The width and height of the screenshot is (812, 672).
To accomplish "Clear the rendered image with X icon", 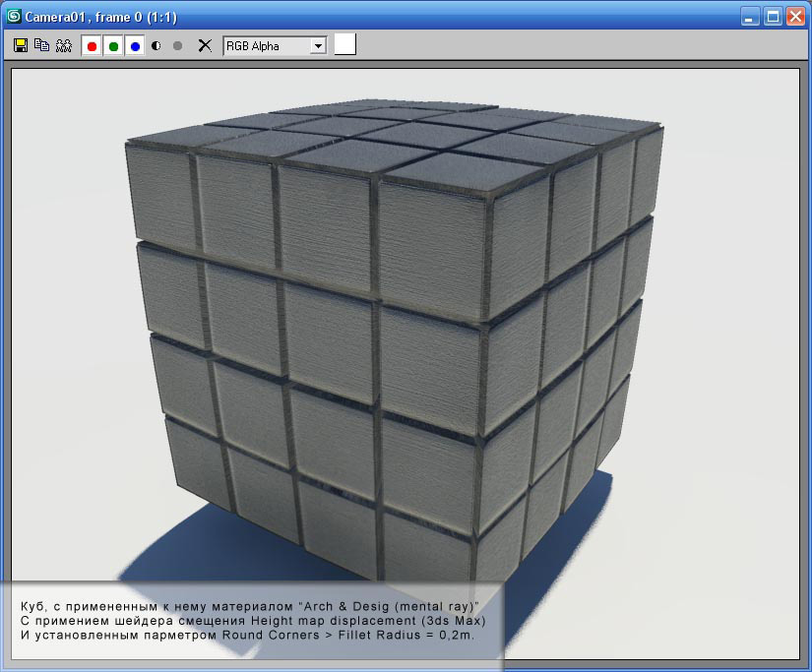I will coord(205,46).
